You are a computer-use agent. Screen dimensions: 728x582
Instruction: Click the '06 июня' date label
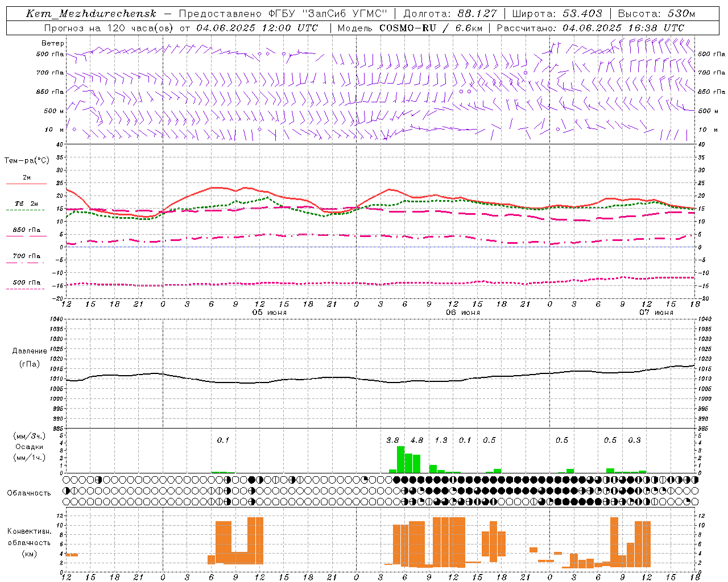click(462, 313)
